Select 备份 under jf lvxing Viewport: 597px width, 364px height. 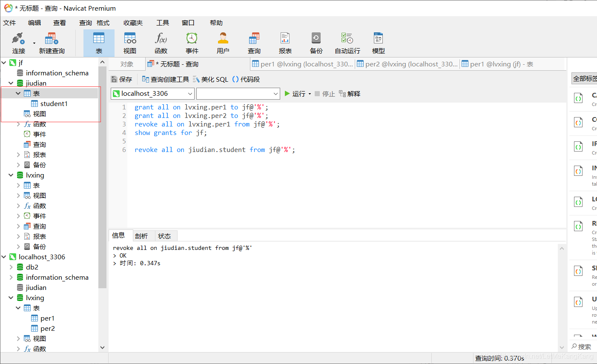(x=39, y=246)
